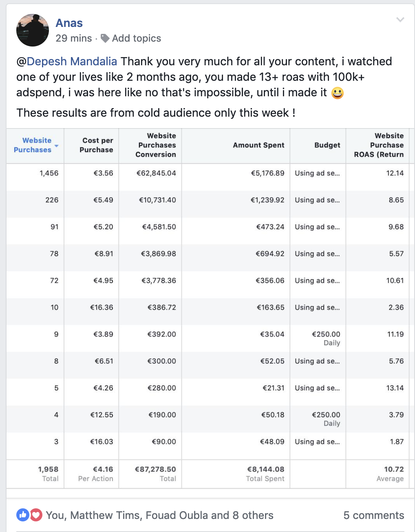This screenshot has width=415, height=532.
Task: Click the €62,845.04 conversion value cell
Action: (156, 173)
